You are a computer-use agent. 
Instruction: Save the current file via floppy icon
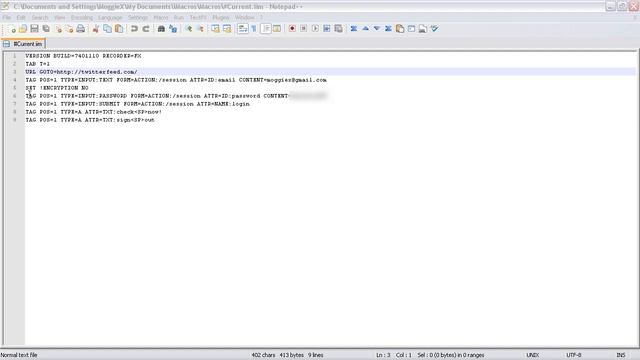(34, 29)
